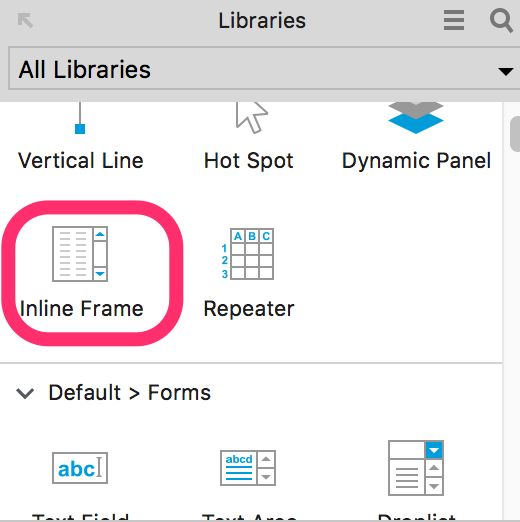The width and height of the screenshot is (520, 522).
Task: Open the Libraries search magnifier
Action: coord(501,21)
